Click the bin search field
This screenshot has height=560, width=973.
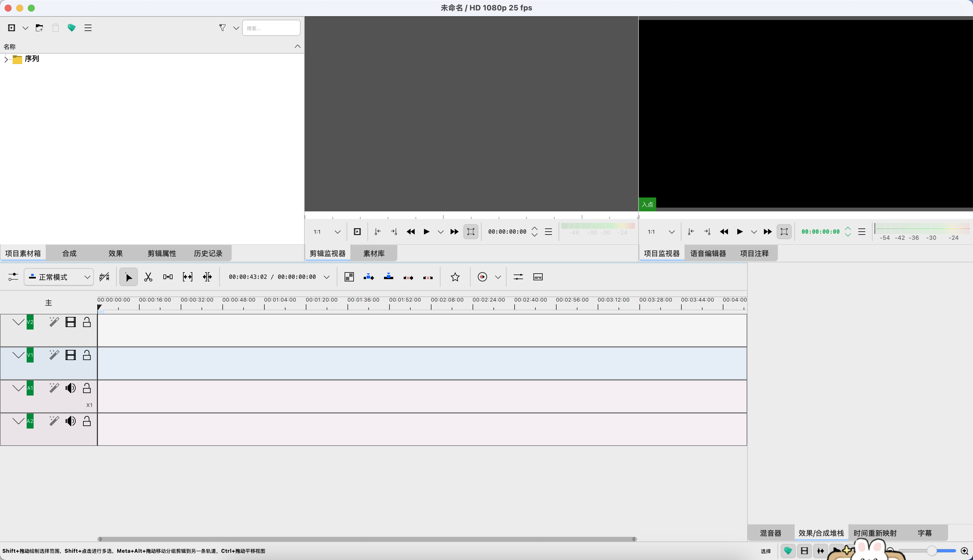pyautogui.click(x=271, y=28)
